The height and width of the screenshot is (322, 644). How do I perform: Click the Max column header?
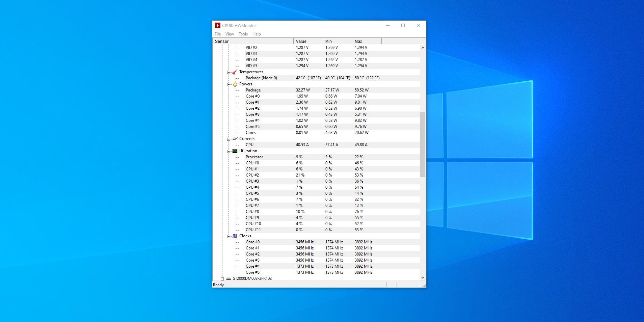click(x=367, y=42)
